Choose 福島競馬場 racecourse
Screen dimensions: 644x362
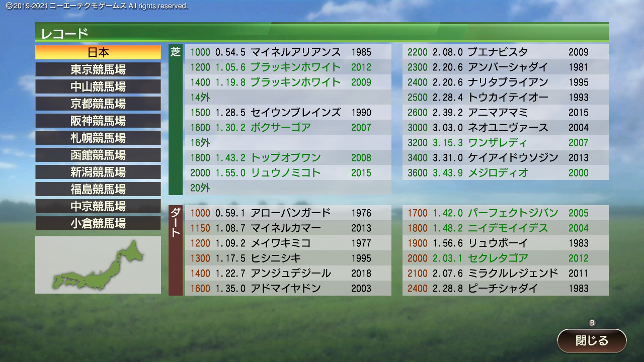[98, 189]
